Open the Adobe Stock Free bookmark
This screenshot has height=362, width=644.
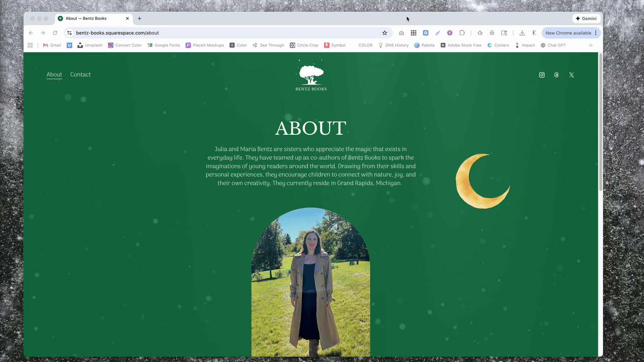(460, 45)
